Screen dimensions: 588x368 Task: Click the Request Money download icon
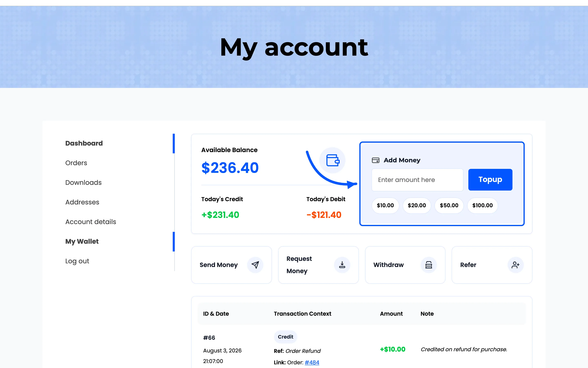(x=342, y=265)
